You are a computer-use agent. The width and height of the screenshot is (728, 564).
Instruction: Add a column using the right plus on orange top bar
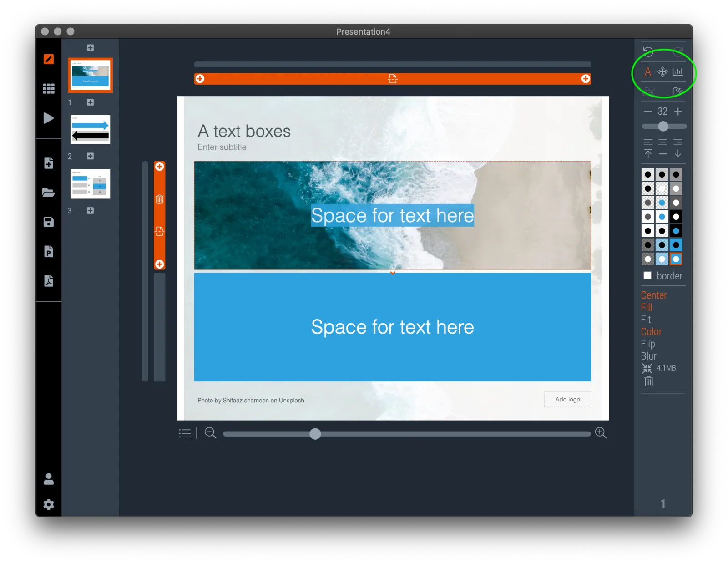click(586, 79)
